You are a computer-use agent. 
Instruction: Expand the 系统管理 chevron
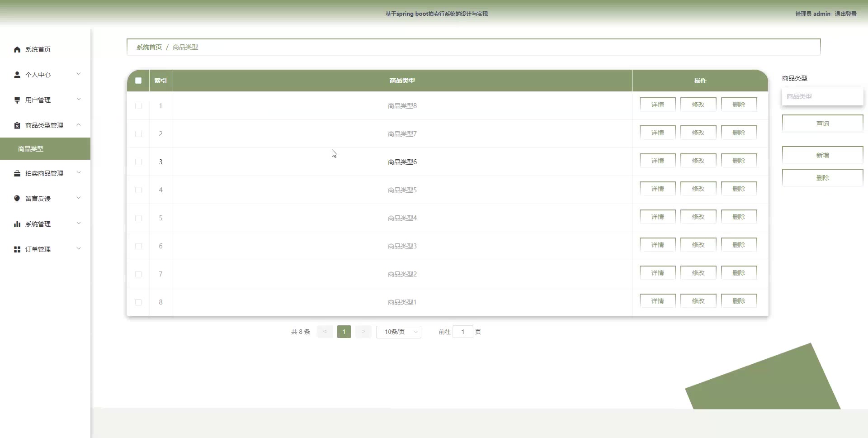pos(79,223)
